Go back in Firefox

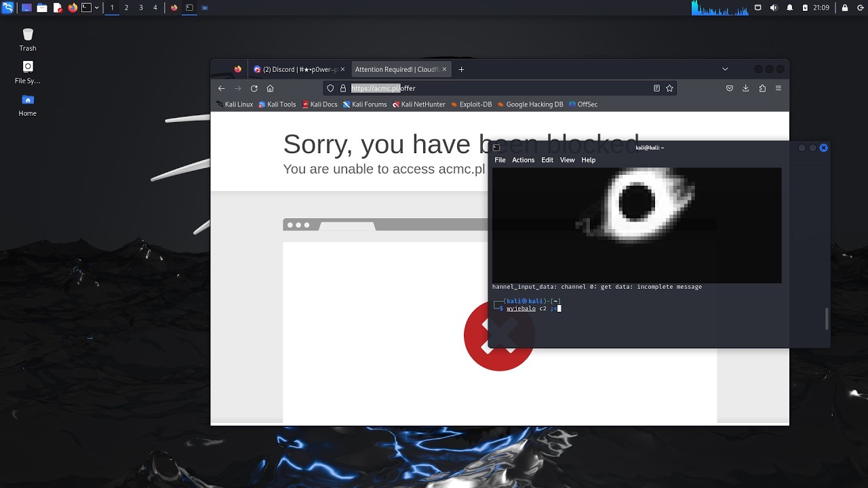point(221,88)
